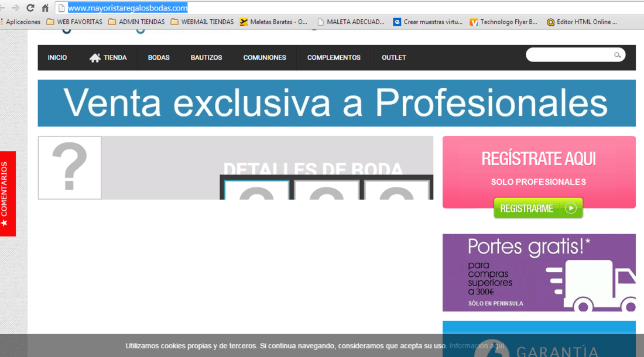Click the missing image question mark thumbnail
The width and height of the screenshot is (644, 357).
[x=70, y=168]
